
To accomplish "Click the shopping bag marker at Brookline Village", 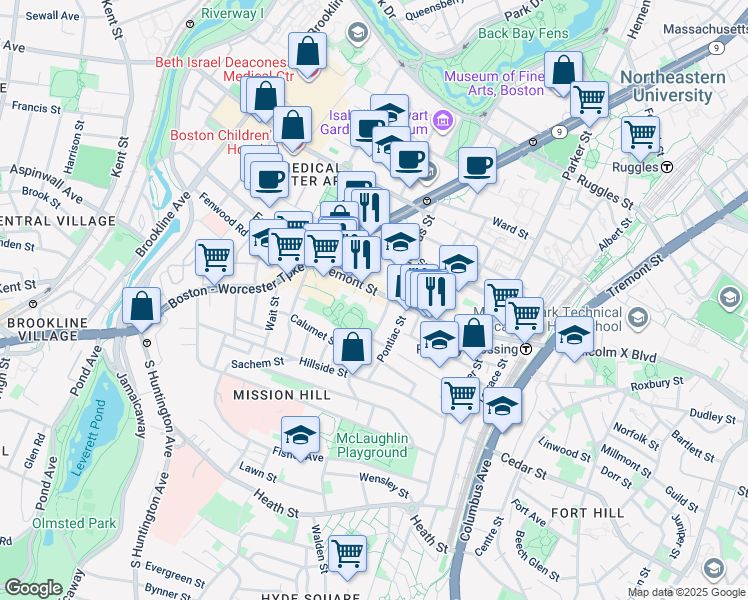I will point(141,307).
